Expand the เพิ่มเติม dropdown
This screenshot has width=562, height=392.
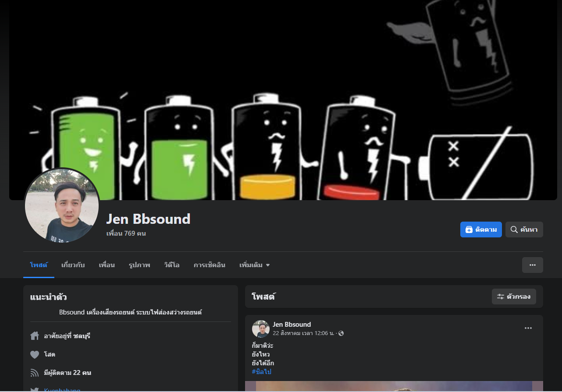(x=254, y=265)
